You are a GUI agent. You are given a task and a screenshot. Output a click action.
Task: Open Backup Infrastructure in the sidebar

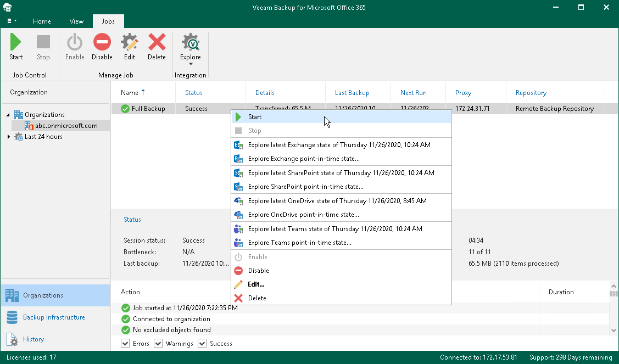pos(54,317)
